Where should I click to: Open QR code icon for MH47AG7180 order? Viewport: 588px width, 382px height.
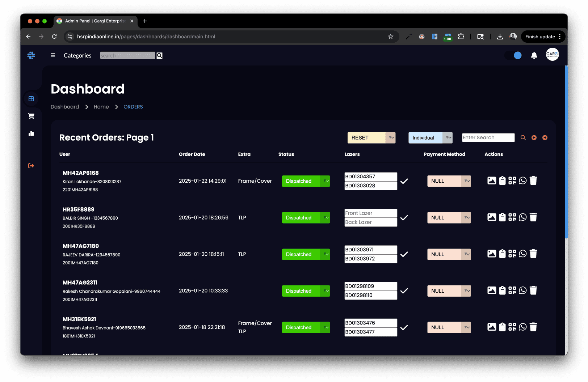click(x=512, y=254)
